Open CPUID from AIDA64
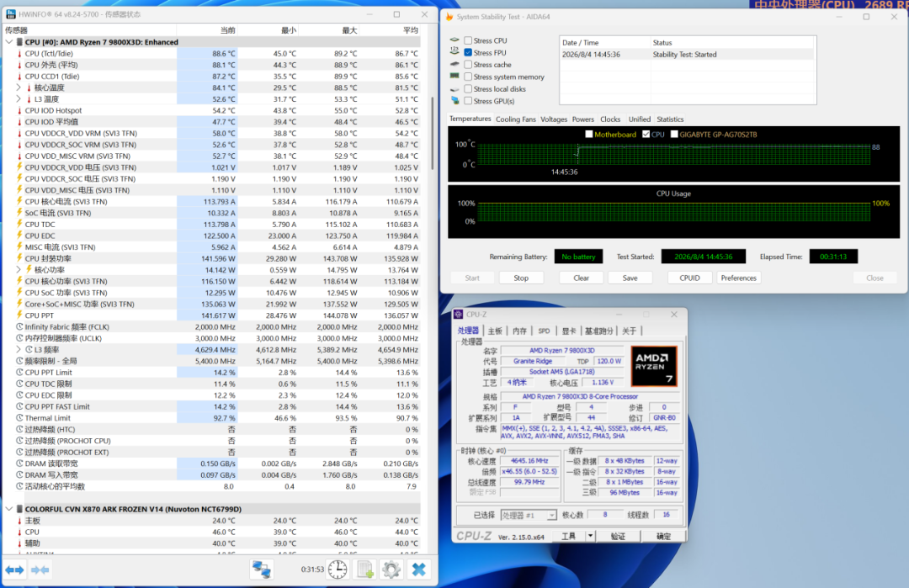This screenshot has width=909, height=588. 689,278
